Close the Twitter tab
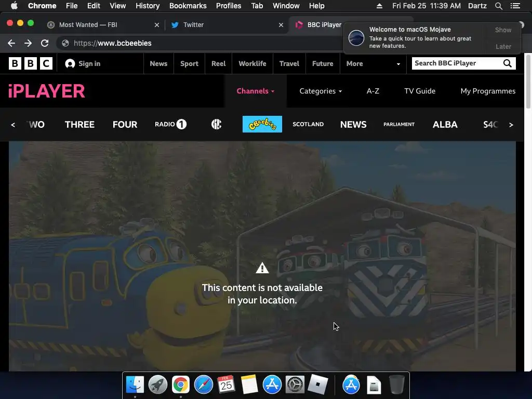Screen dimensions: 532x399 point(281,25)
